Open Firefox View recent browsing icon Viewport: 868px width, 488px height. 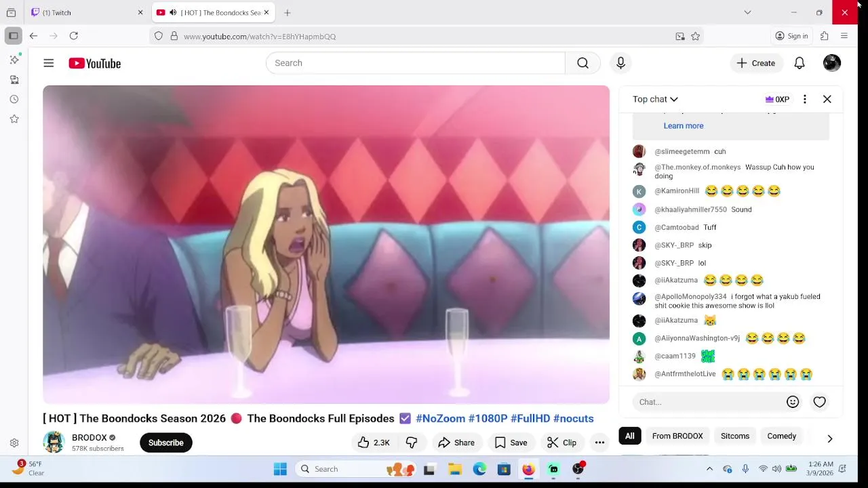[x=11, y=12]
